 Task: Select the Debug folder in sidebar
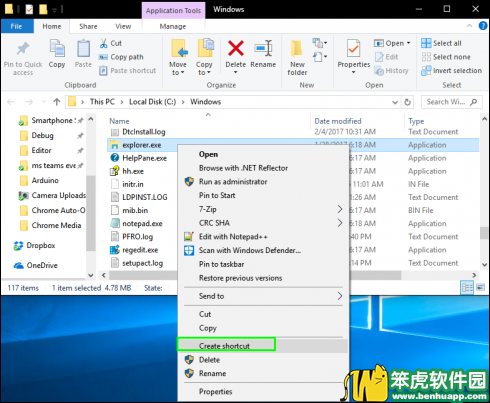pyautogui.click(x=42, y=135)
